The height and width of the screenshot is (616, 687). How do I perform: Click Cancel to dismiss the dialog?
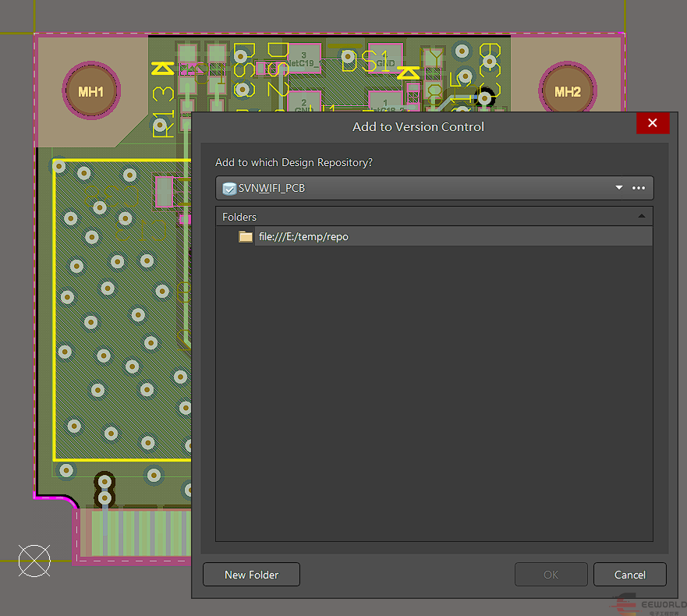[629, 575]
